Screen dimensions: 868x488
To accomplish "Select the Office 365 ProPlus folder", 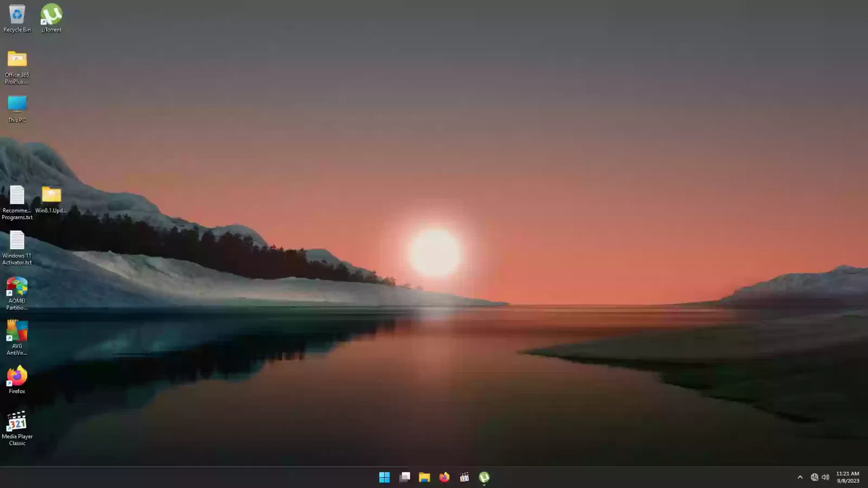I will click(17, 67).
